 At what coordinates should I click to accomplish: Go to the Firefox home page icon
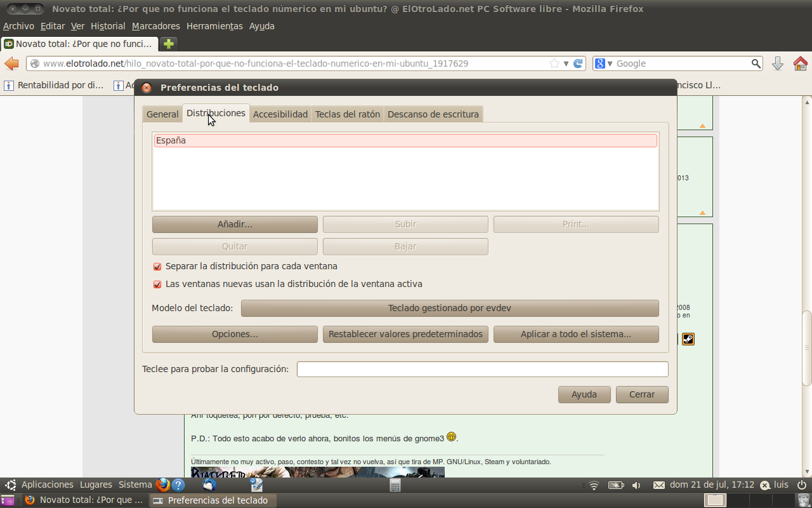coord(800,63)
